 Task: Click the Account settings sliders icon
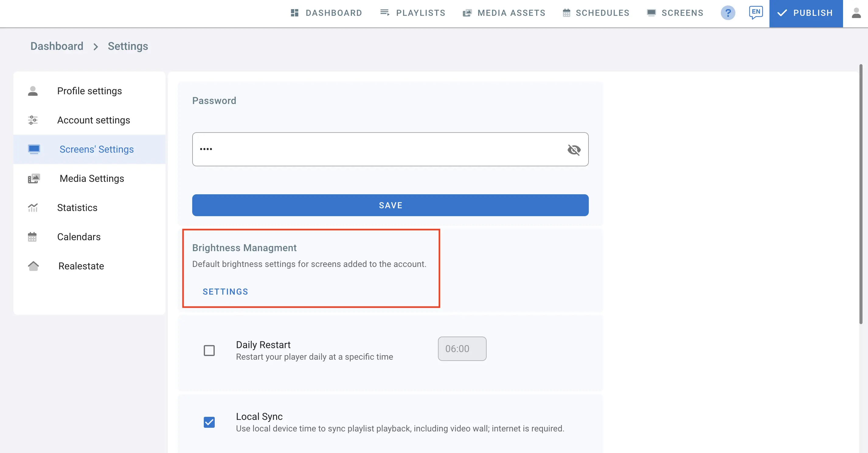[33, 120]
